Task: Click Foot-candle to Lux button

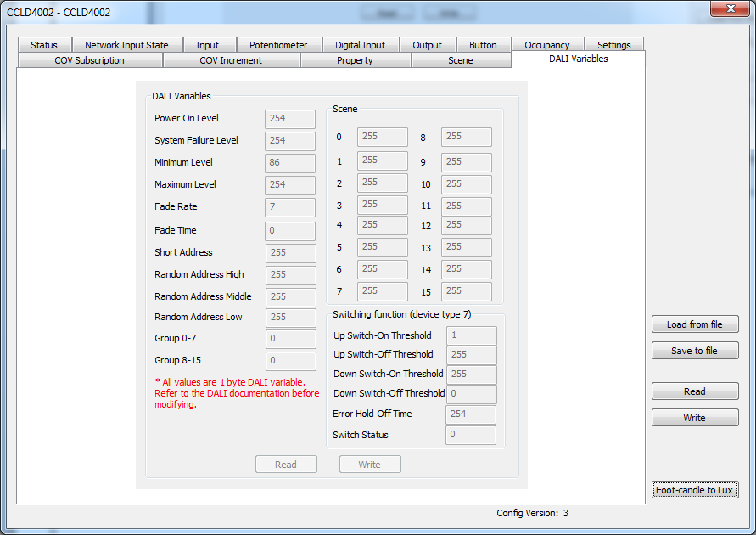Action: (695, 490)
